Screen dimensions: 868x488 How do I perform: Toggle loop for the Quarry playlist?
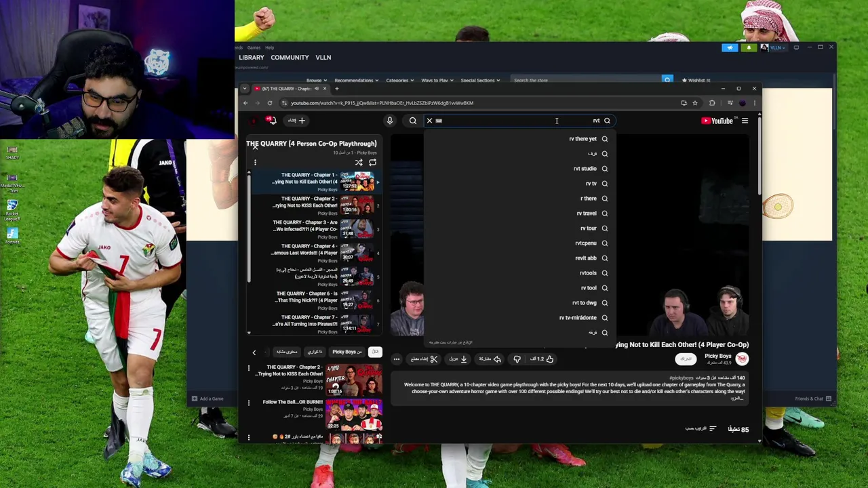tap(372, 163)
